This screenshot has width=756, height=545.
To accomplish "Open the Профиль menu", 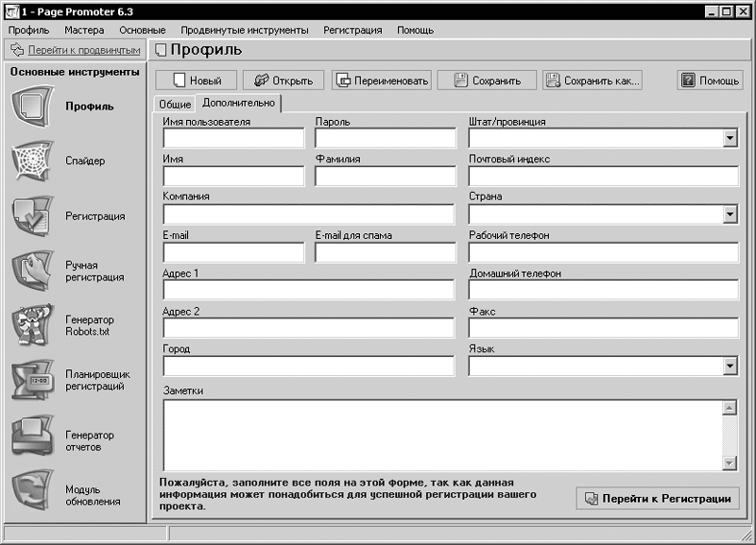I will [29, 30].
